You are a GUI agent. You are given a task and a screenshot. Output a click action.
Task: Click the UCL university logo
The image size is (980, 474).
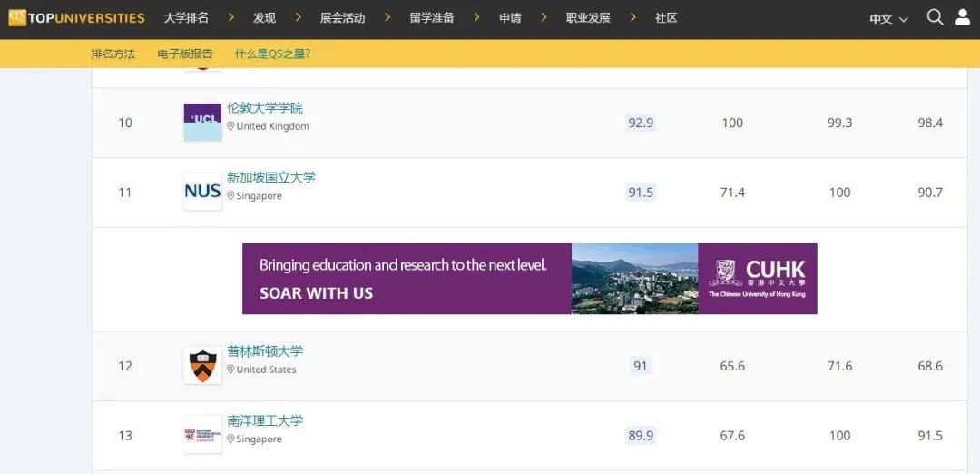202,122
